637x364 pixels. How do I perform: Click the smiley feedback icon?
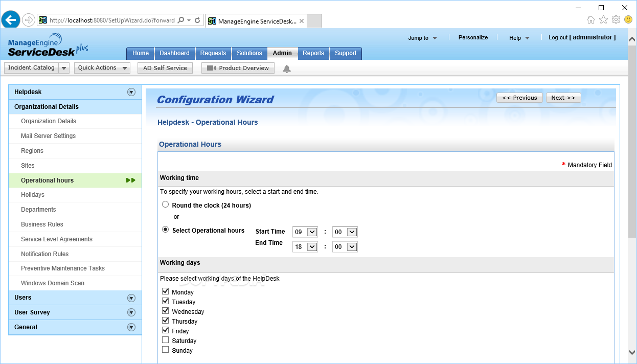(x=628, y=20)
